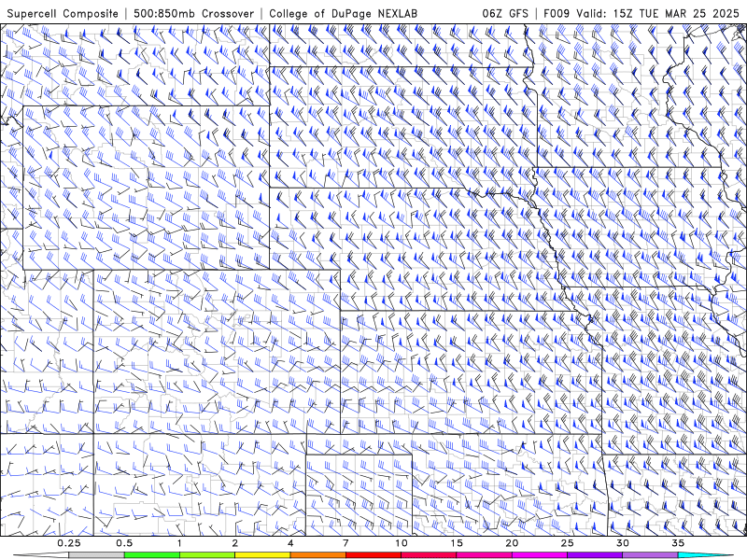Select the crimson 10–15 color bar segment
Viewport: 747px width, 560px height.
(429, 555)
